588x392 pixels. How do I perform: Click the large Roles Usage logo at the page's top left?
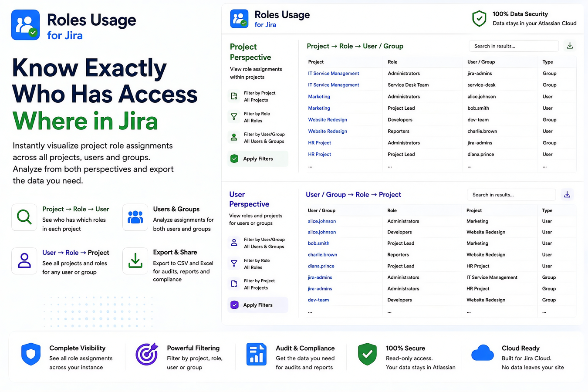pos(25,25)
